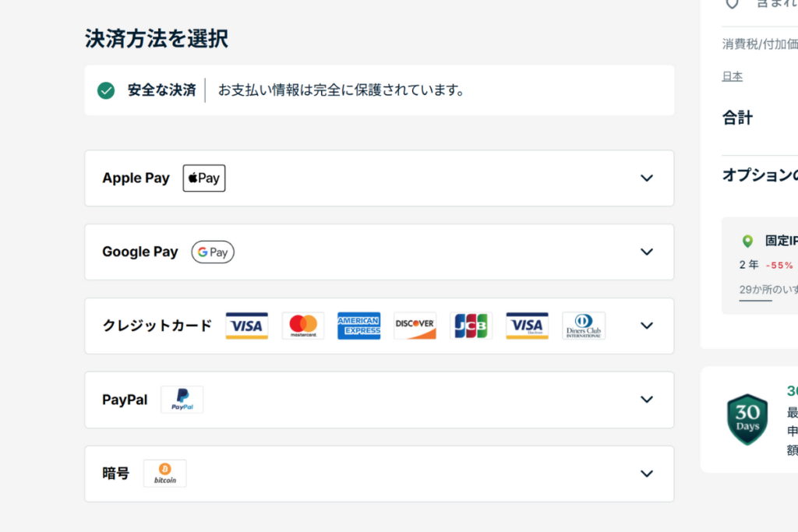
Task: Click the bitcoin logo icon
Action: [x=164, y=474]
